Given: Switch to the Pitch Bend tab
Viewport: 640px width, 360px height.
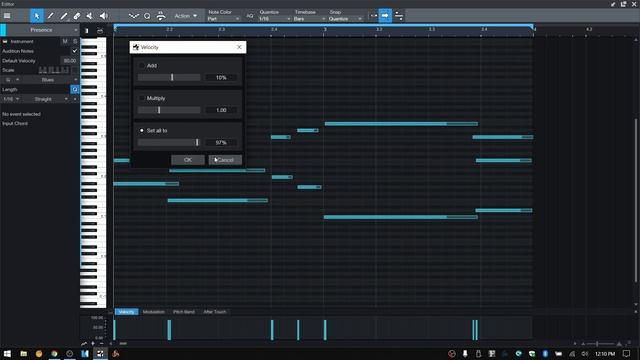Looking at the screenshot, I should [x=184, y=312].
